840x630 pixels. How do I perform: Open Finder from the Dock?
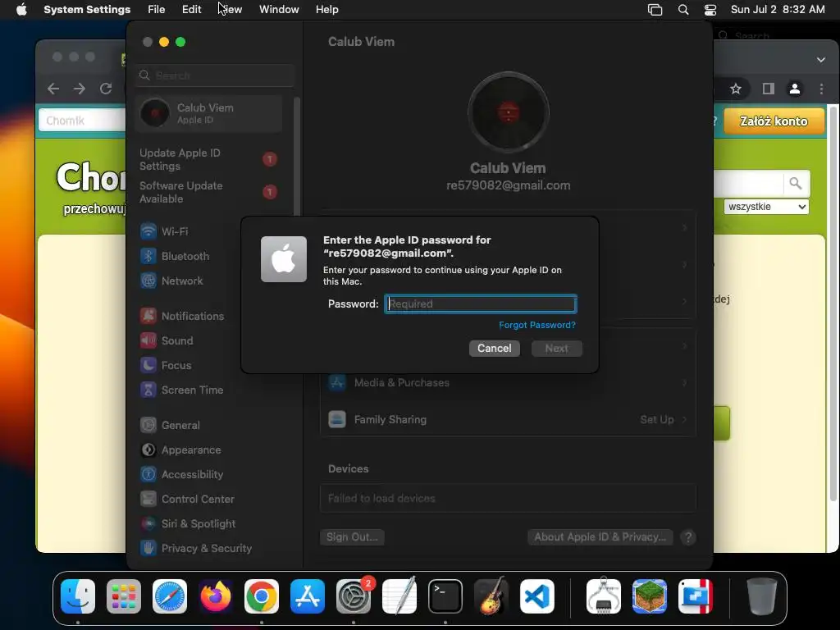click(x=78, y=596)
